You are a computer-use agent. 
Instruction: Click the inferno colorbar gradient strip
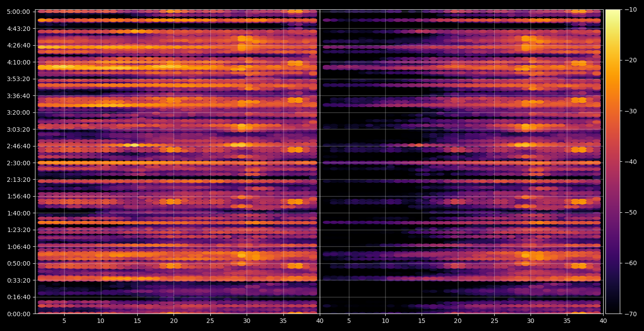pos(613,162)
